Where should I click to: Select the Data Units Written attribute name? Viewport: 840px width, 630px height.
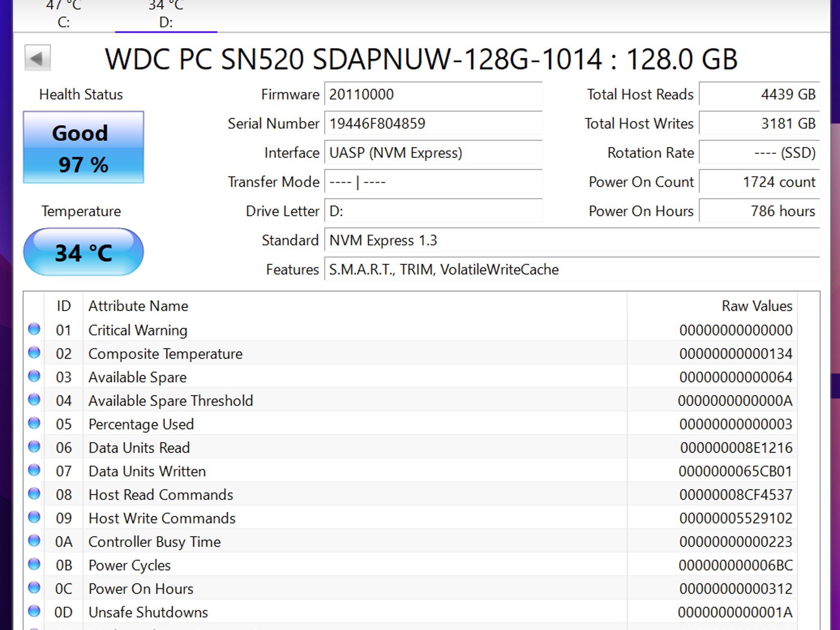pos(147,471)
